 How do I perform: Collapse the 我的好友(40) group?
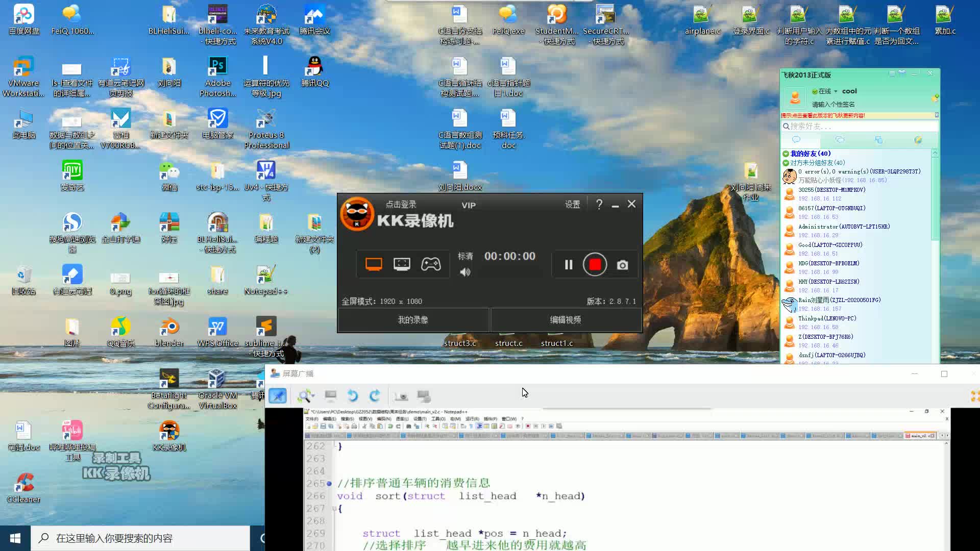tap(787, 154)
